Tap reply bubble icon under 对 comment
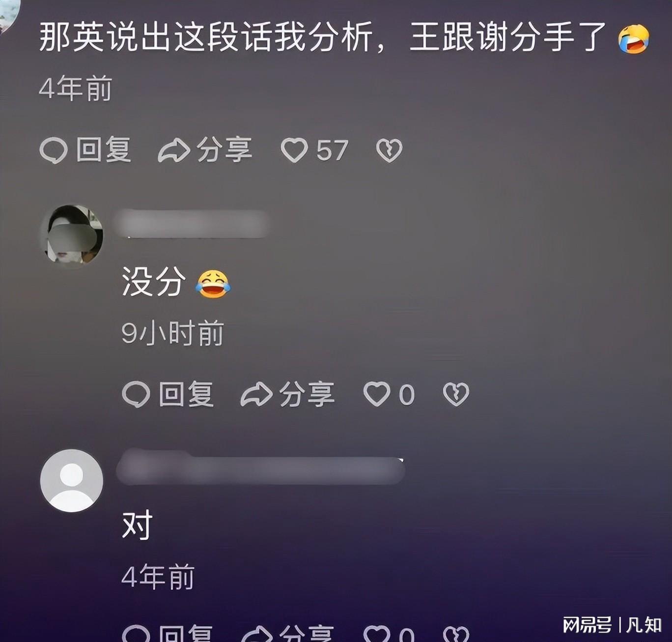The image size is (672, 642). (x=136, y=634)
